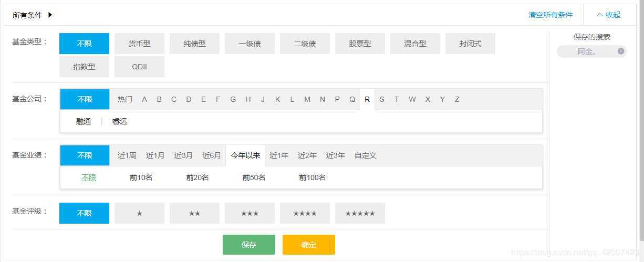The width and height of the screenshot is (644, 262).
Task: Choose the four-star rating
Action: 305,213
